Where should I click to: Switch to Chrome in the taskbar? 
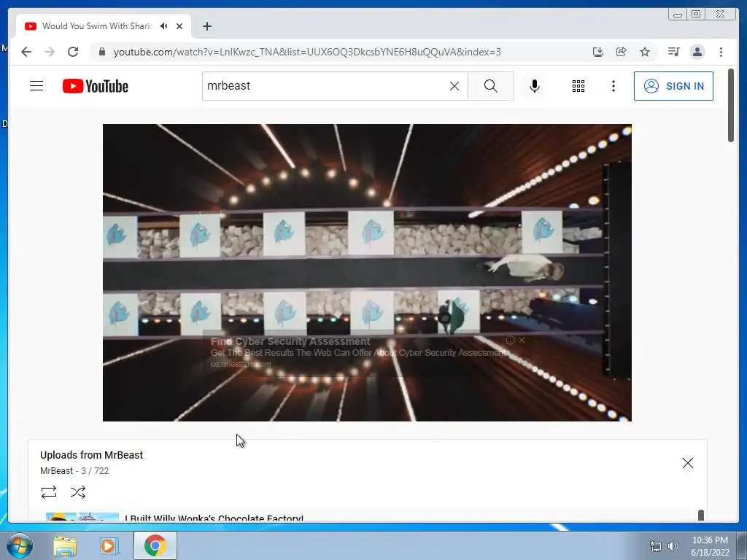click(x=155, y=545)
